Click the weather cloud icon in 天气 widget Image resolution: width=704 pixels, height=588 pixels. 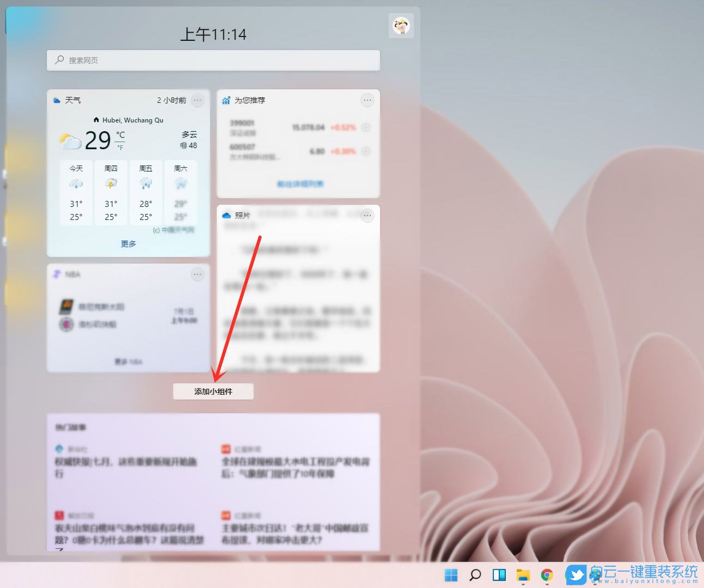57,100
